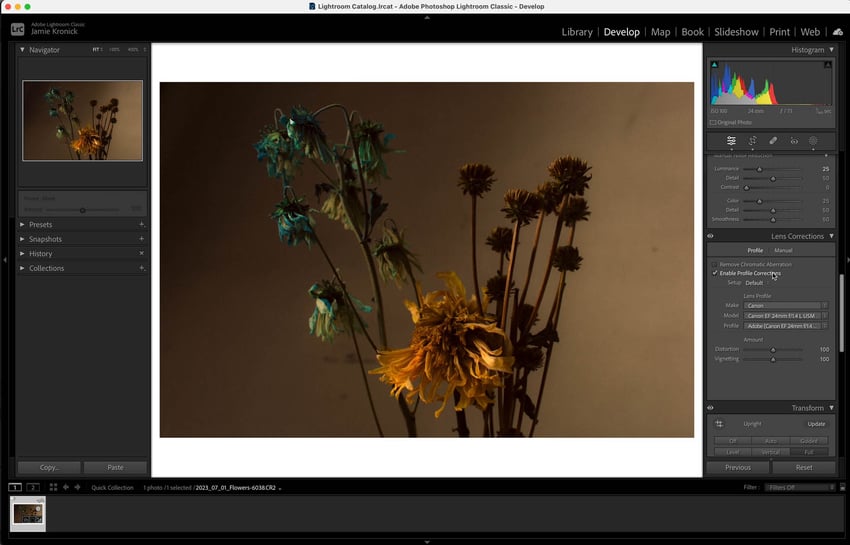Screen dimensions: 850x545
Task: Switch to the Print module
Action: [x=780, y=32]
